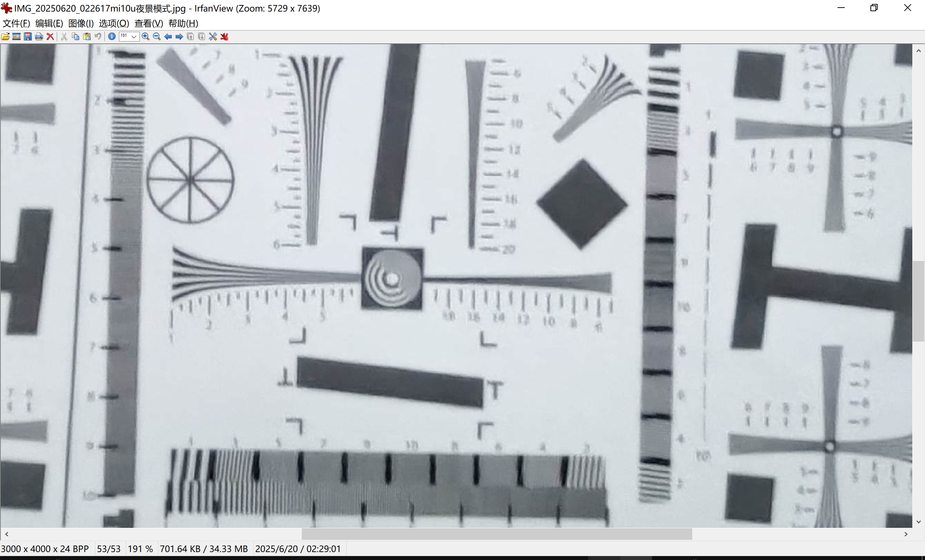Delete file with red X icon

pos(50,36)
